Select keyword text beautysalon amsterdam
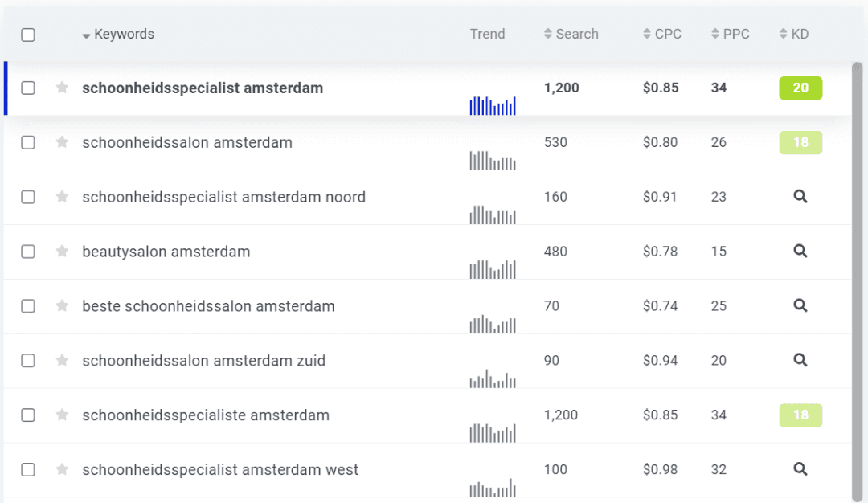This screenshot has width=868, height=503. [166, 251]
